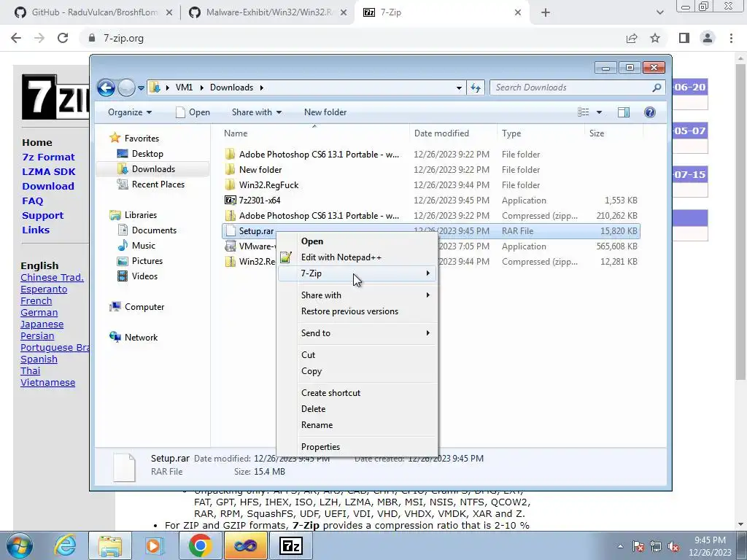The image size is (747, 560).
Task: Bookmark this page with star icon
Action: coord(655,38)
